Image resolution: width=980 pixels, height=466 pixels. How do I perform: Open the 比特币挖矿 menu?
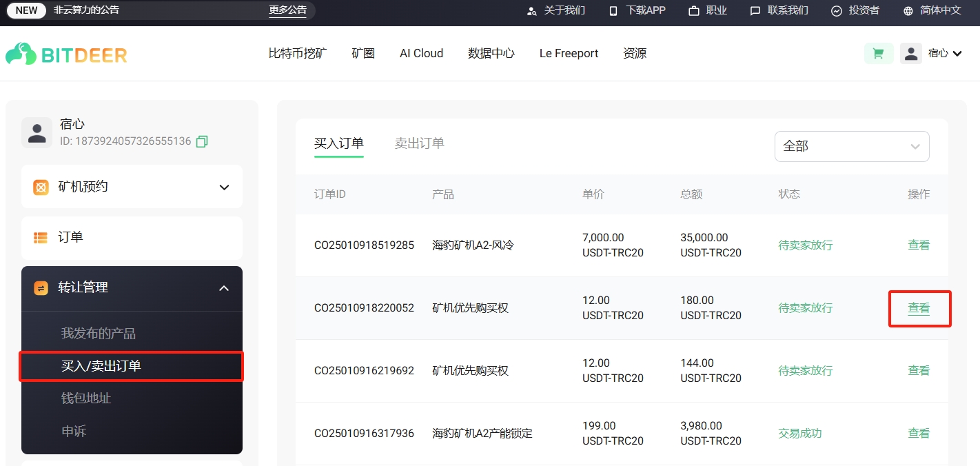tap(298, 53)
